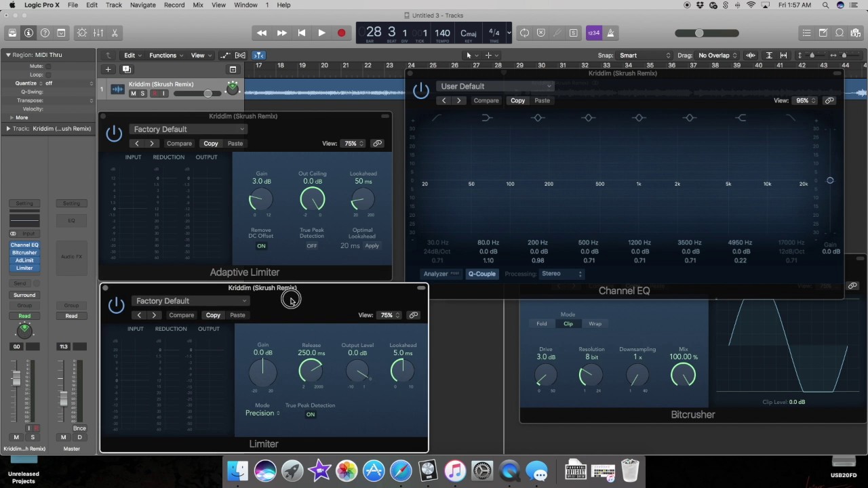The height and width of the screenshot is (488, 868).
Task: Open the Functions menu in tracks area
Action: [166, 56]
